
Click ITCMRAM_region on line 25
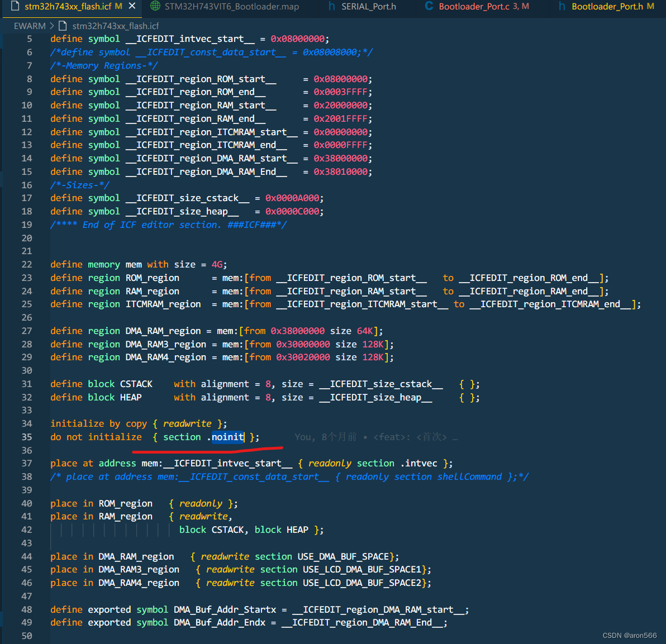coord(163,304)
